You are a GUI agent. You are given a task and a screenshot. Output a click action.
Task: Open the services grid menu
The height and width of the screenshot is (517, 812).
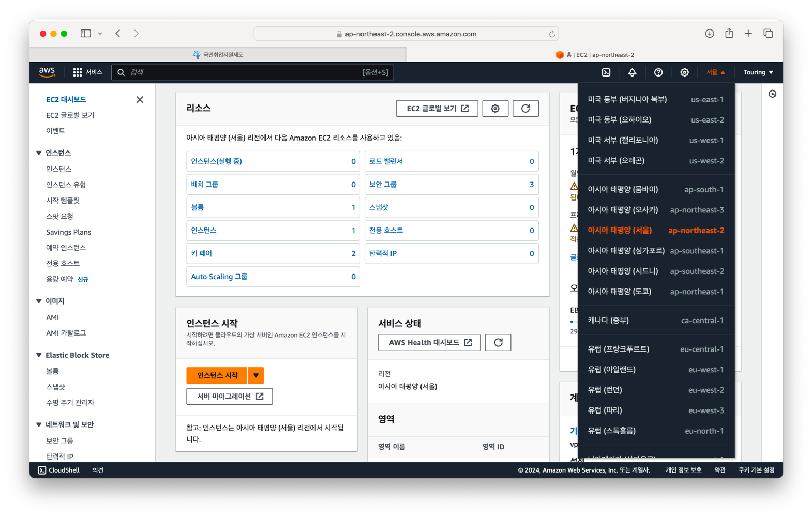(87, 72)
